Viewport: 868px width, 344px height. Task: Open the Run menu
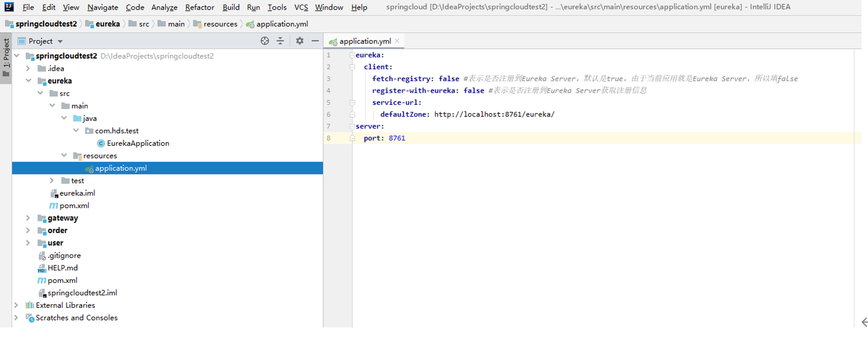253,7
